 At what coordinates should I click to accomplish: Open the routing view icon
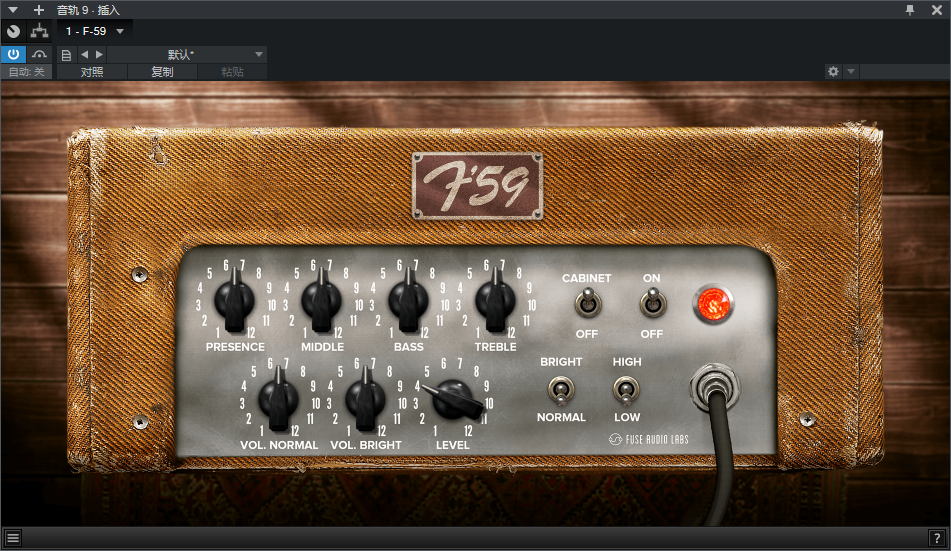tap(39, 31)
